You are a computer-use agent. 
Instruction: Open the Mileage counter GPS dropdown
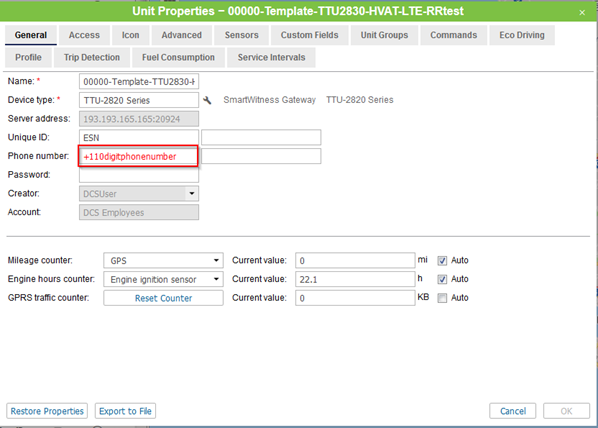[163, 261]
